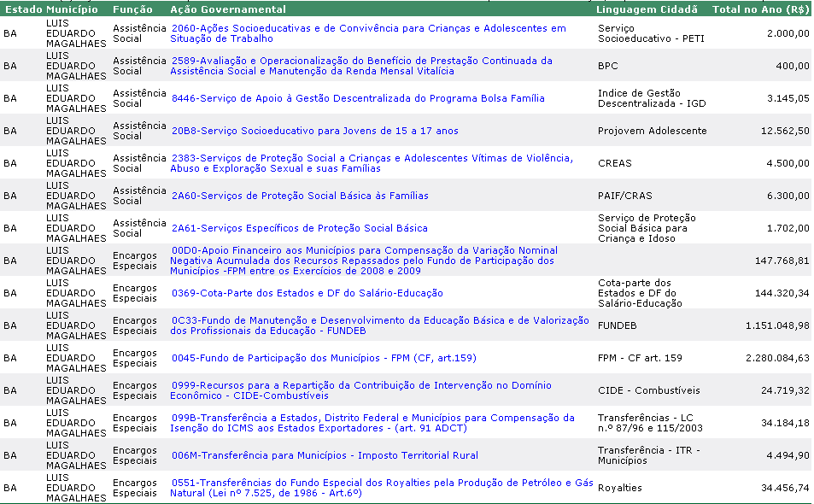Image resolution: width=814 pixels, height=504 pixels.
Task: Open 00D0-Apoio Financeiro aos Municípios link
Action: 364,250
